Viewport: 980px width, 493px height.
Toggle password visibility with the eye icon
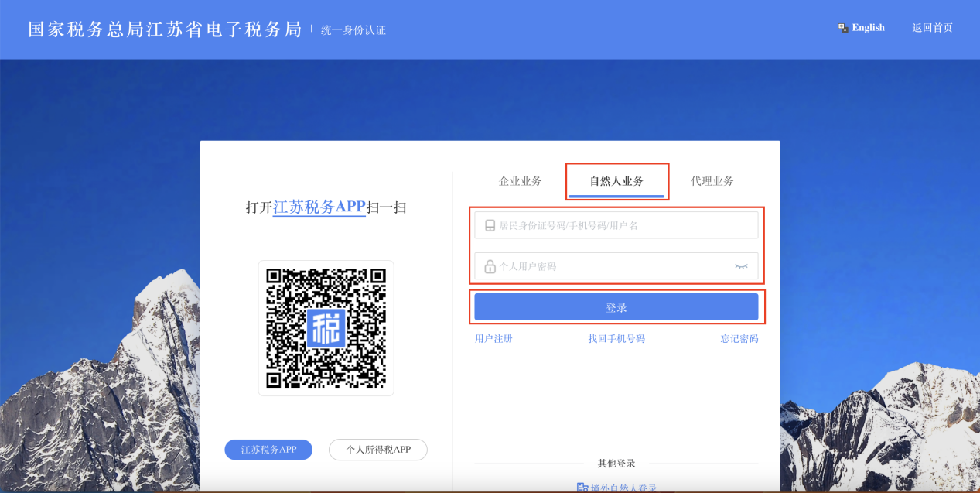pos(741,266)
